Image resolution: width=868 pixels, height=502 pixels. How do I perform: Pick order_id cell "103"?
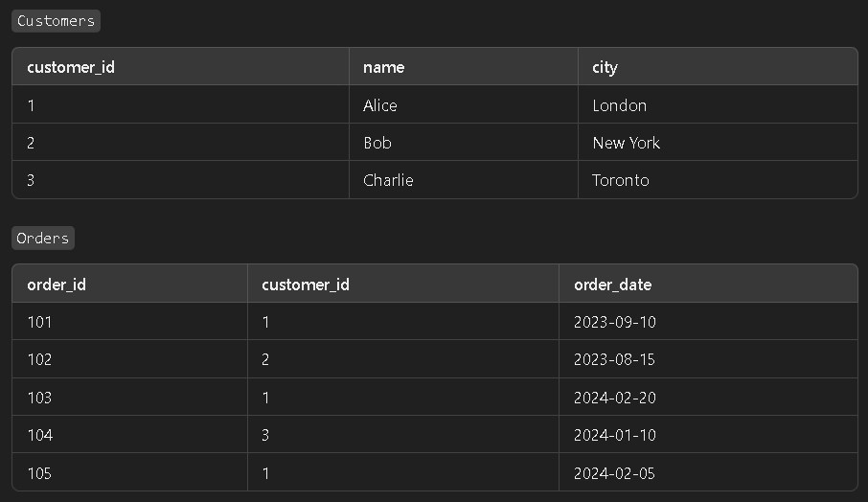coord(129,397)
